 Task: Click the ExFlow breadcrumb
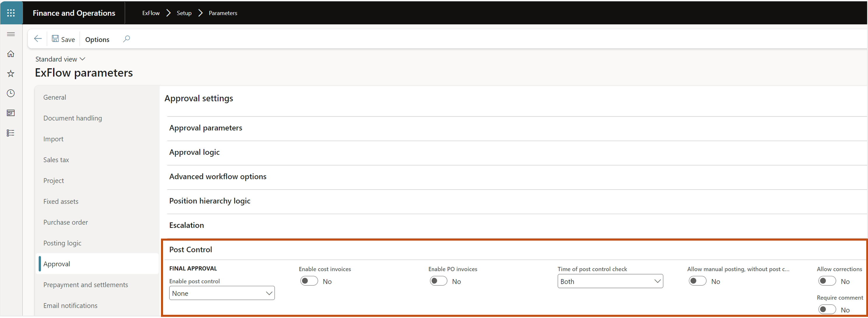(x=151, y=13)
